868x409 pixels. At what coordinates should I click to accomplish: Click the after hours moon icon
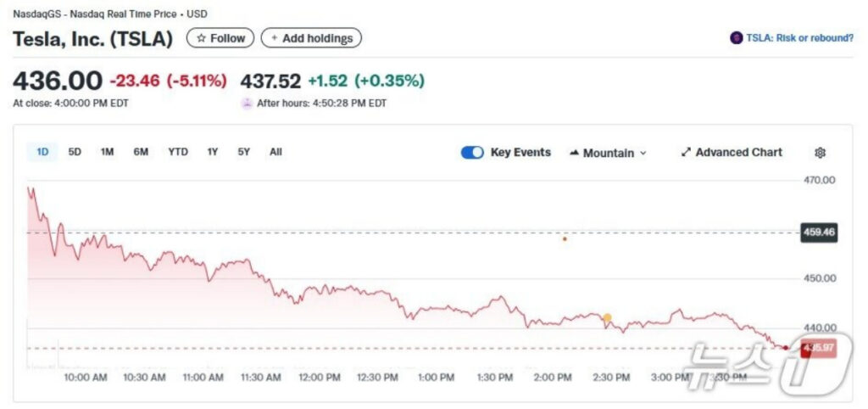pyautogui.click(x=247, y=104)
